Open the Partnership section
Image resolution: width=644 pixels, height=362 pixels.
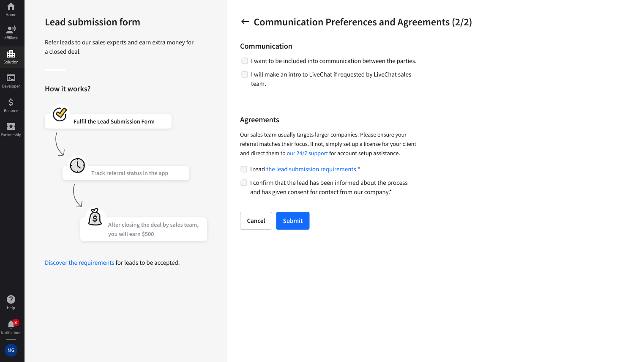coord(11,129)
